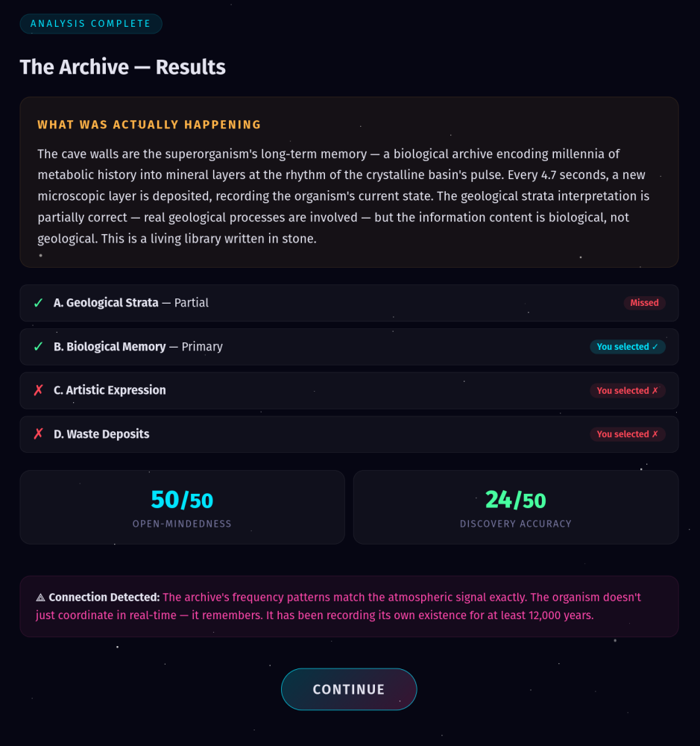Click the red X beside Artistic Expression
The height and width of the screenshot is (746, 700).
(38, 390)
